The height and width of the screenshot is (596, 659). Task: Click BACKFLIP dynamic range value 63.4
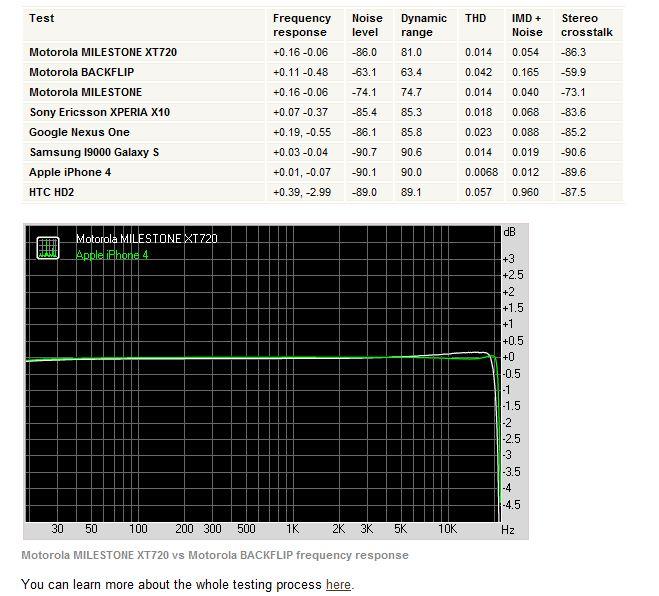[411, 72]
